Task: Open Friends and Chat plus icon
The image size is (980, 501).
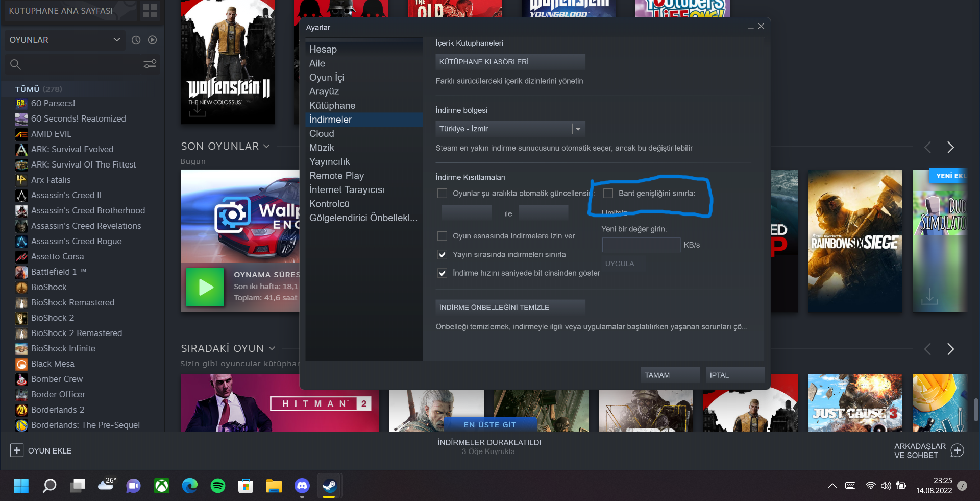Action: click(x=958, y=450)
